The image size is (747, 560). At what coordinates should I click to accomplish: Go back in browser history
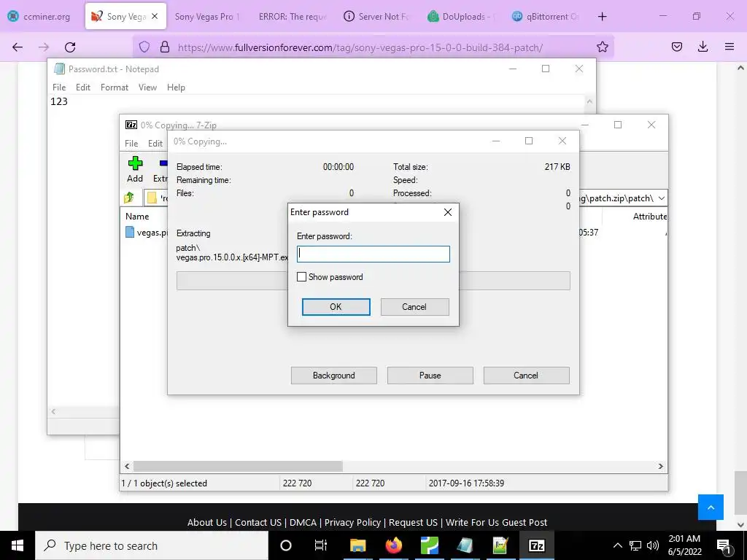pos(18,47)
